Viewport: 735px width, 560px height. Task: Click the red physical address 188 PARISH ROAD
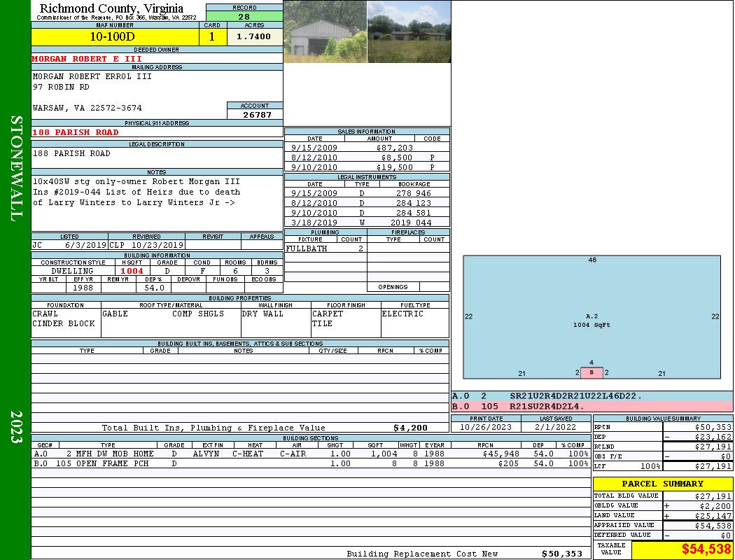point(76,132)
